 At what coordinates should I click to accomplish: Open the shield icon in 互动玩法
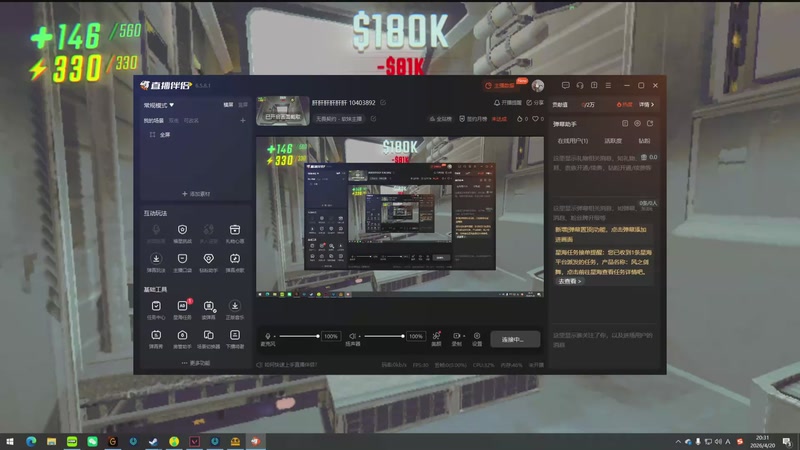(182, 230)
